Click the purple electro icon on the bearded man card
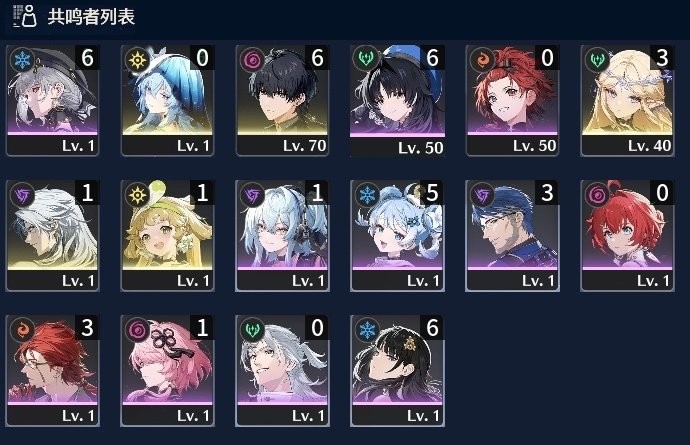Screen dimensions: 690x445 (x=482, y=194)
